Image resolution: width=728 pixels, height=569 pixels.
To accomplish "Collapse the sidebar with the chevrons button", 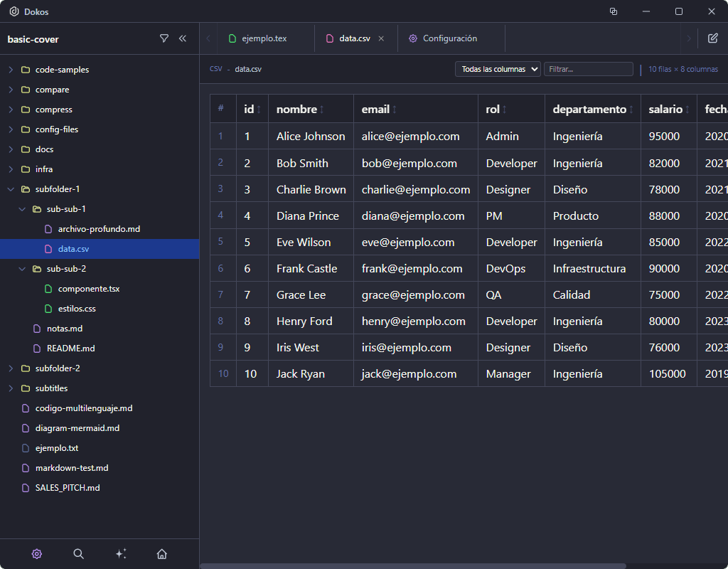I will tap(183, 38).
